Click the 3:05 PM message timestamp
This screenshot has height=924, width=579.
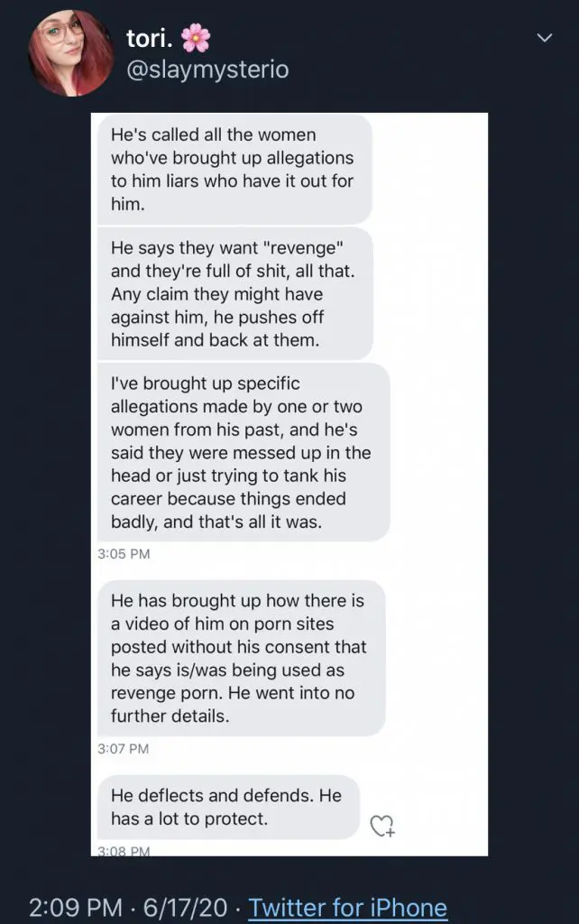124,554
